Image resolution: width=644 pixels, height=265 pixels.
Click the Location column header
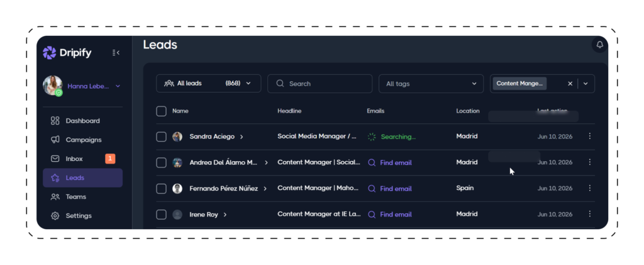(x=468, y=111)
